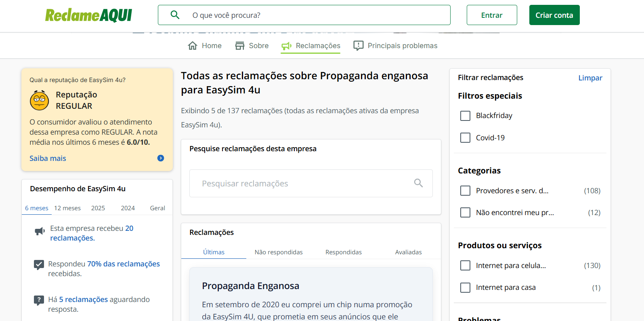Viewport: 644px width, 321px height.
Task: Enable the Blackfriday filter checkbox
Action: (465, 116)
